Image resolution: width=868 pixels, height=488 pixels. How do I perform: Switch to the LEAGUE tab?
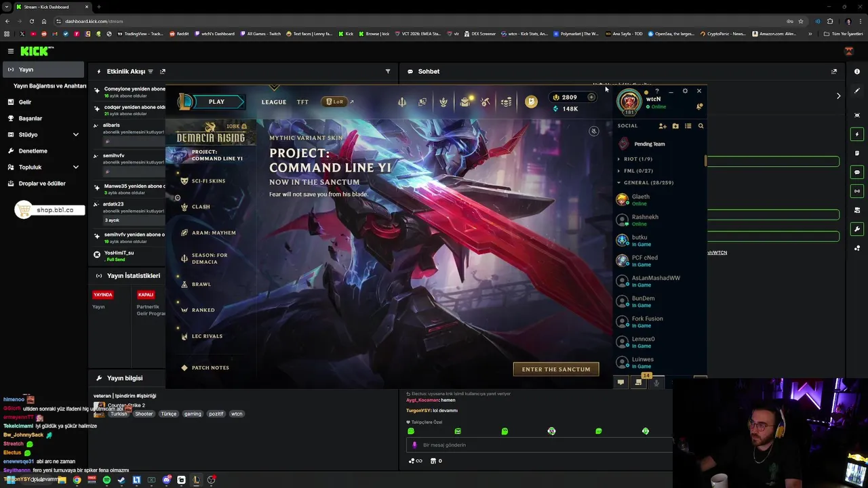274,102
